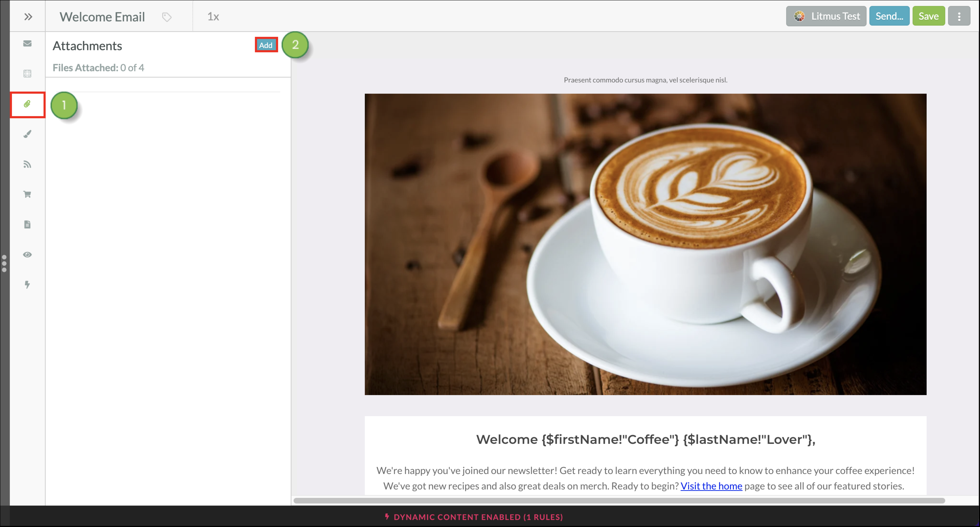
Task: Open the paintbrush design icon
Action: click(27, 134)
